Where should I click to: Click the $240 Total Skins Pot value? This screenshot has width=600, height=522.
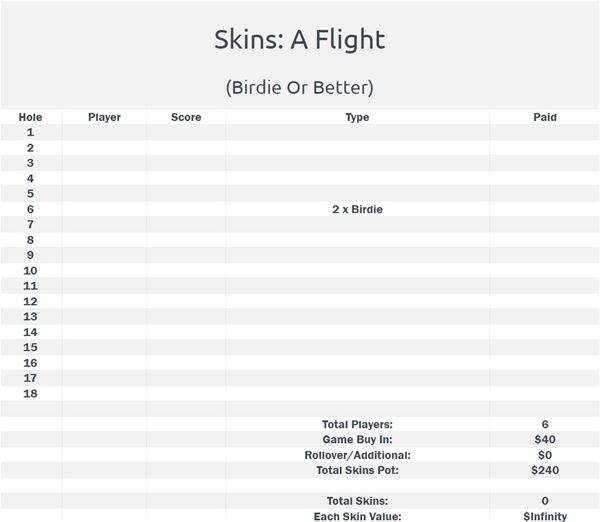[x=545, y=470]
